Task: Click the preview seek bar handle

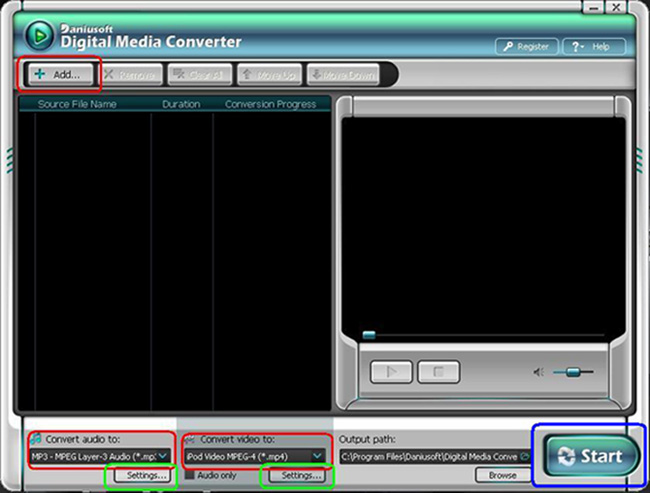Action: [x=369, y=335]
